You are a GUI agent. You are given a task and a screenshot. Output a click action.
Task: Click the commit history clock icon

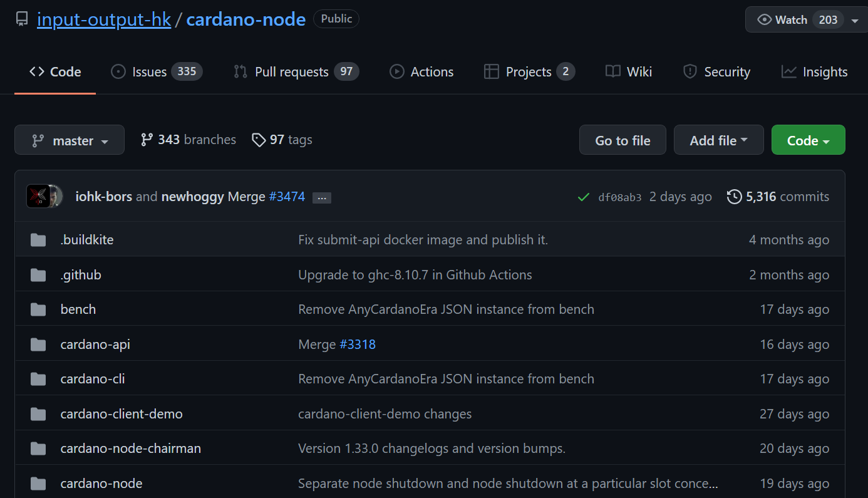click(x=734, y=196)
